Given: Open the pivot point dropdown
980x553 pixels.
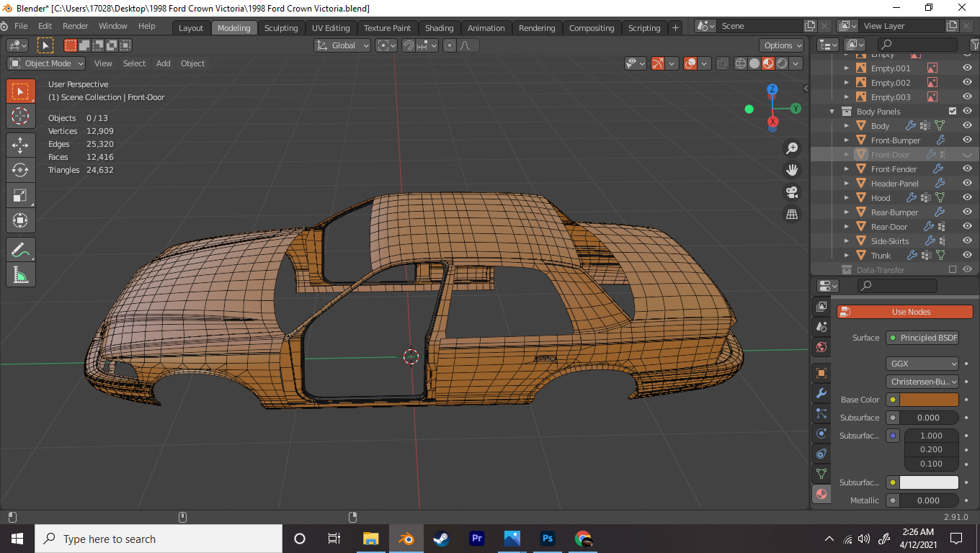Looking at the screenshot, I should [387, 45].
